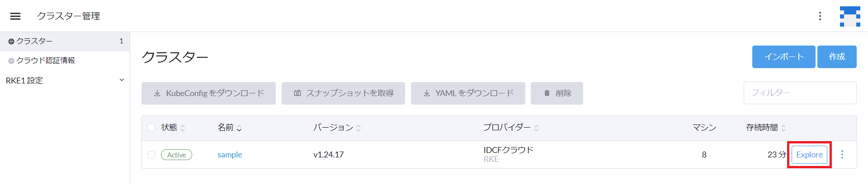Open the top-right vertical dots menu
This screenshot has height=184, width=868.
(x=820, y=16)
